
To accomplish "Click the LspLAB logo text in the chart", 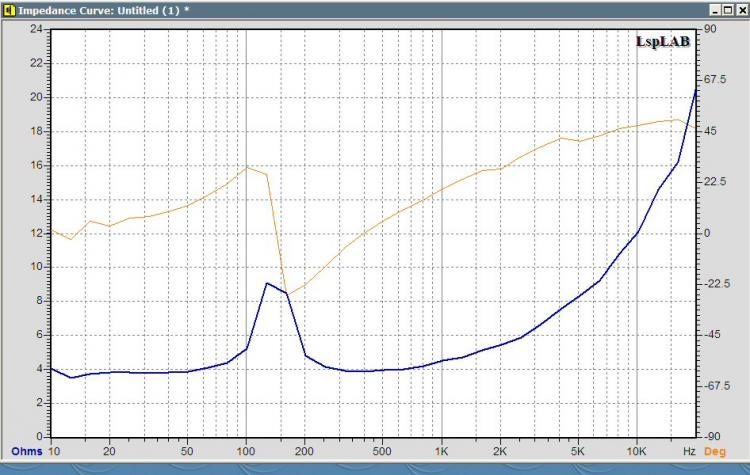I will pyautogui.click(x=663, y=42).
